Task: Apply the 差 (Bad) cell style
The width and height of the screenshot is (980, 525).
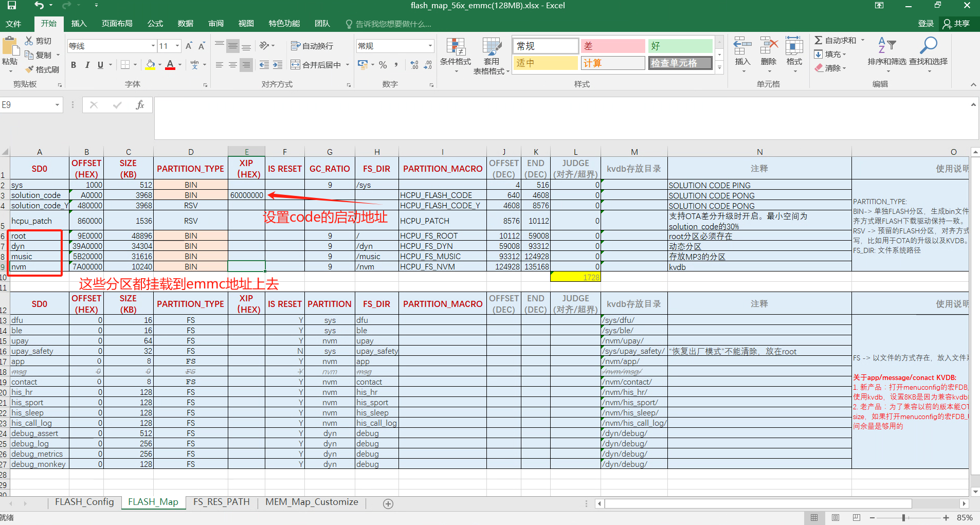Action: tap(612, 46)
